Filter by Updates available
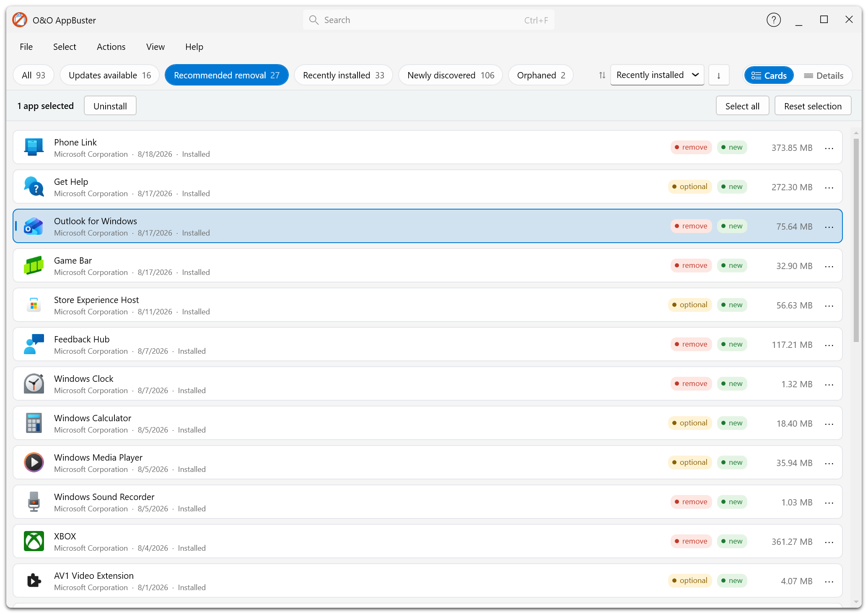The width and height of the screenshot is (868, 614). coord(110,75)
